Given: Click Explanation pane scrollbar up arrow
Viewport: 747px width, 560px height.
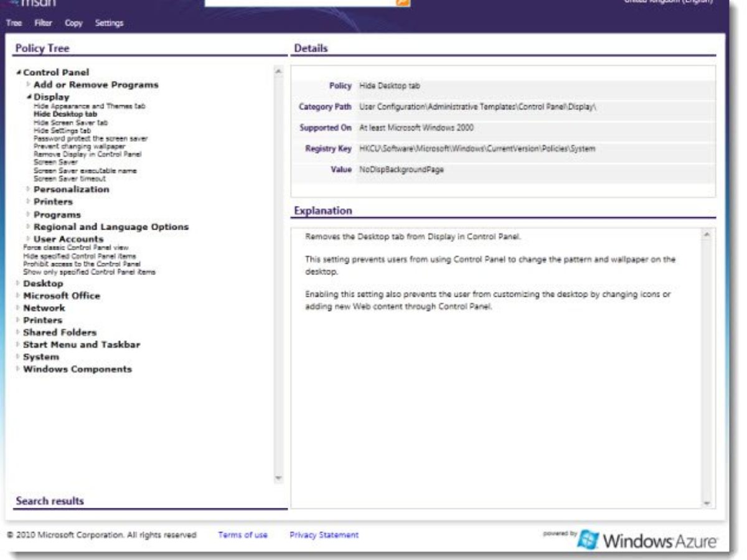Looking at the screenshot, I should tap(707, 235).
